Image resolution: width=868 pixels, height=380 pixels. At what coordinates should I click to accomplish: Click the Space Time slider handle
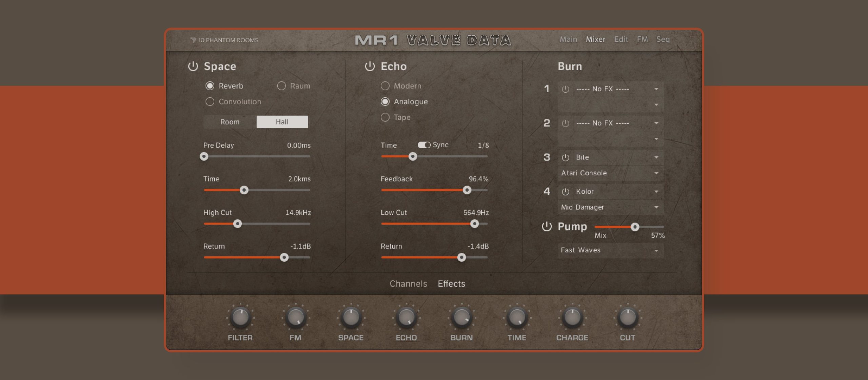click(244, 190)
